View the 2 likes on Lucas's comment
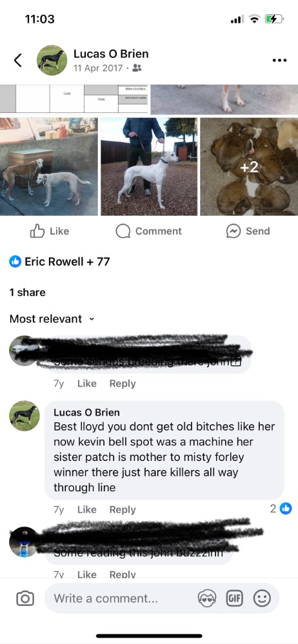This screenshot has width=298, height=644. [x=281, y=509]
